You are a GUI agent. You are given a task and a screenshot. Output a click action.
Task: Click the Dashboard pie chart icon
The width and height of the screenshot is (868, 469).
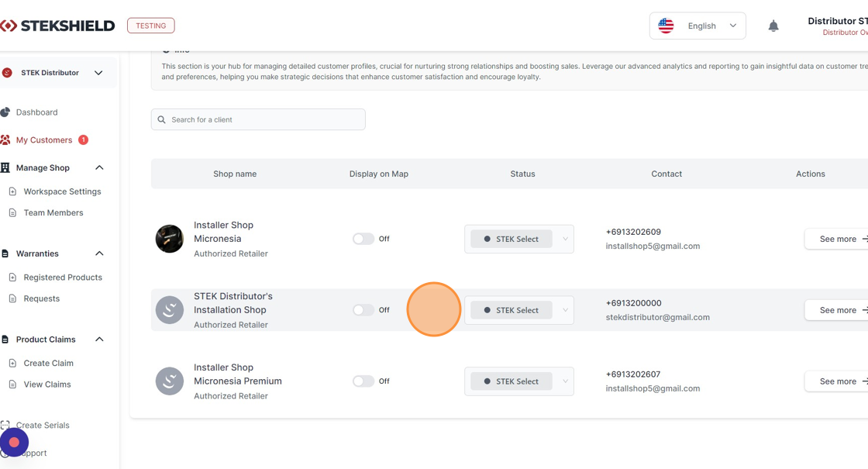click(x=5, y=112)
